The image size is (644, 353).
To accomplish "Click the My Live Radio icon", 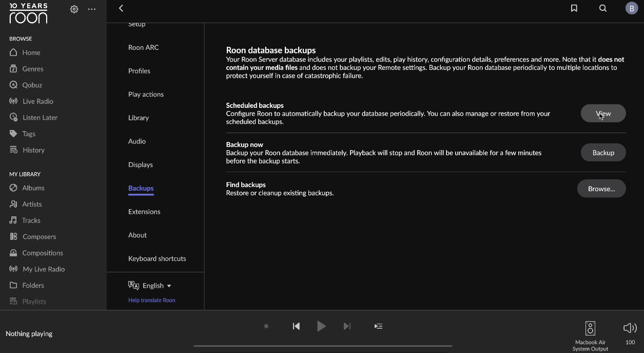I will pyautogui.click(x=13, y=269).
